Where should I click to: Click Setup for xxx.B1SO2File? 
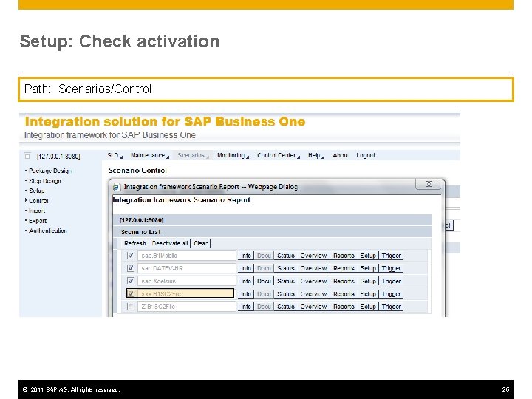pos(368,294)
